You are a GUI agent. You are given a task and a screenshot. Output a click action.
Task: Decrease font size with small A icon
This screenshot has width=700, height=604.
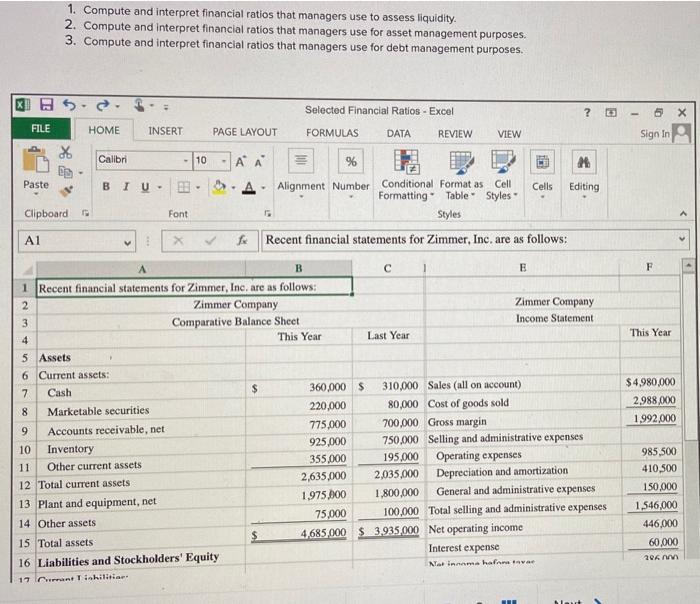click(259, 162)
